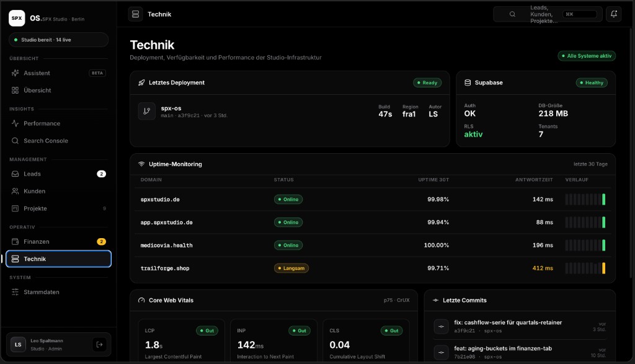Click the Leads inbox icon

15,174
